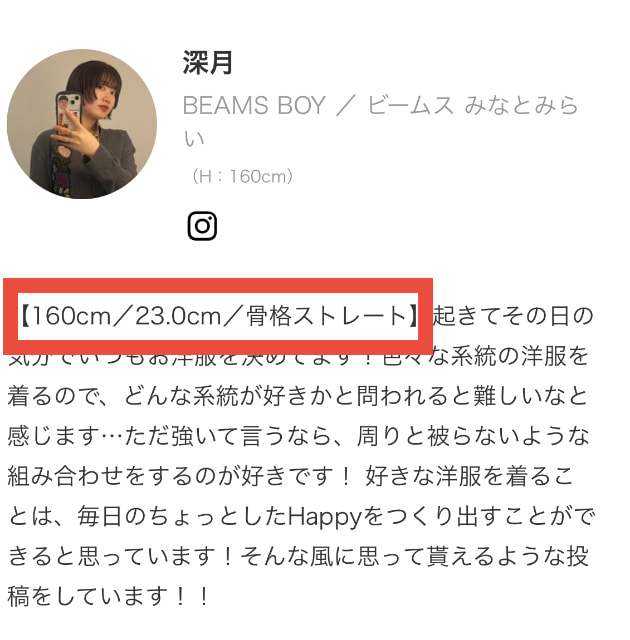Click the line starting 組み合わせをするのが
This screenshot has width=630, height=640.
291,476
